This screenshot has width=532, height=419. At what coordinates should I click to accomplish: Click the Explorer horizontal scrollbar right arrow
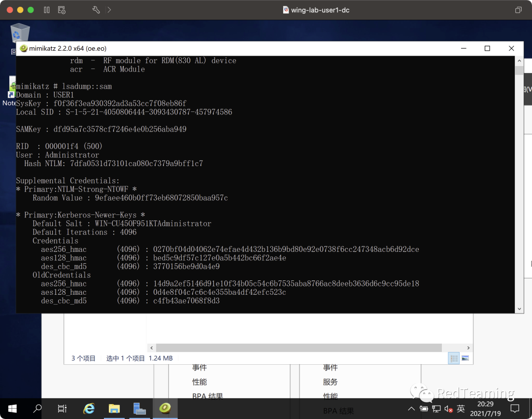click(468, 348)
